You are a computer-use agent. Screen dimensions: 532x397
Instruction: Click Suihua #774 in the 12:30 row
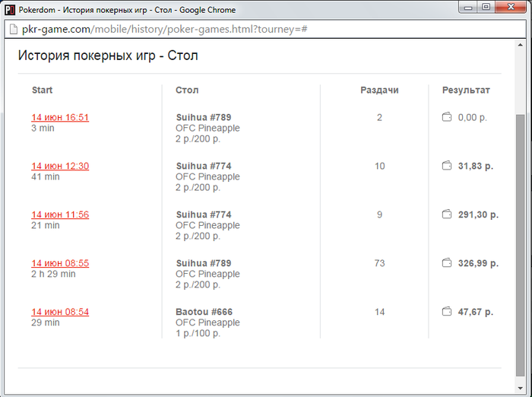pyautogui.click(x=204, y=166)
